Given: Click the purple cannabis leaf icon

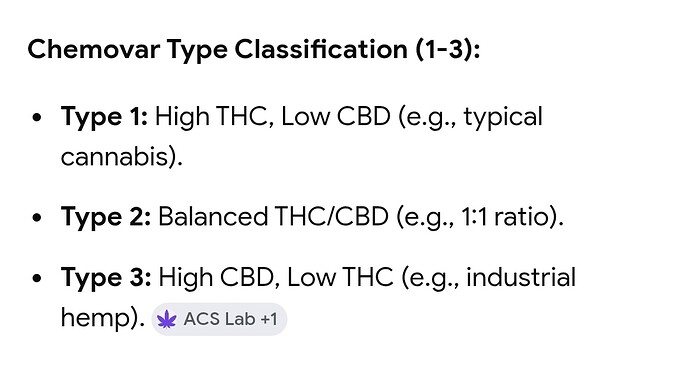Looking at the screenshot, I should (167, 319).
